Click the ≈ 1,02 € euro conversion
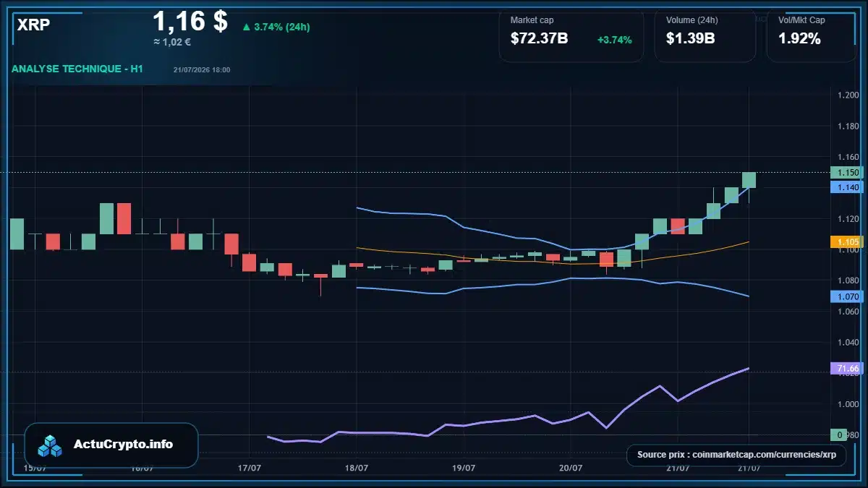Image resolution: width=868 pixels, height=488 pixels. [x=172, y=42]
